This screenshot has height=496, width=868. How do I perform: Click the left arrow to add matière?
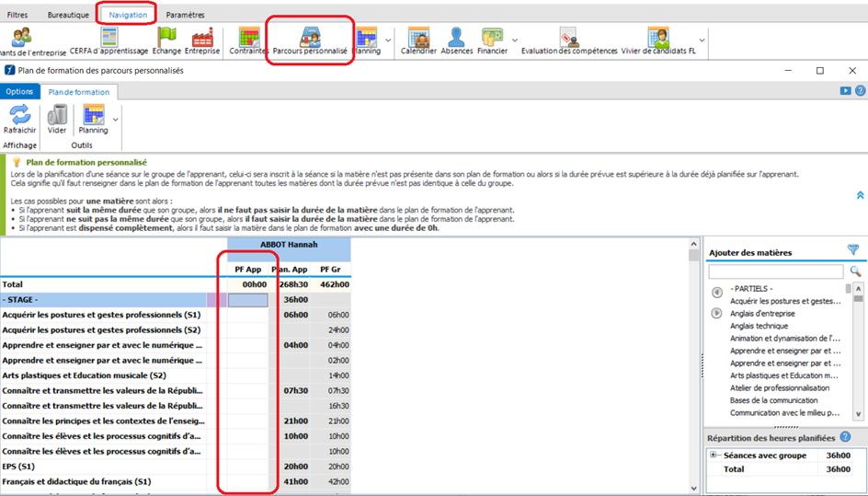pyautogui.click(x=716, y=293)
